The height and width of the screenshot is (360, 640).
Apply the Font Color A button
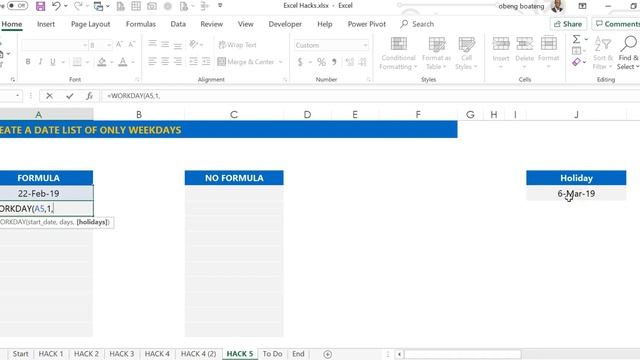pos(122,62)
